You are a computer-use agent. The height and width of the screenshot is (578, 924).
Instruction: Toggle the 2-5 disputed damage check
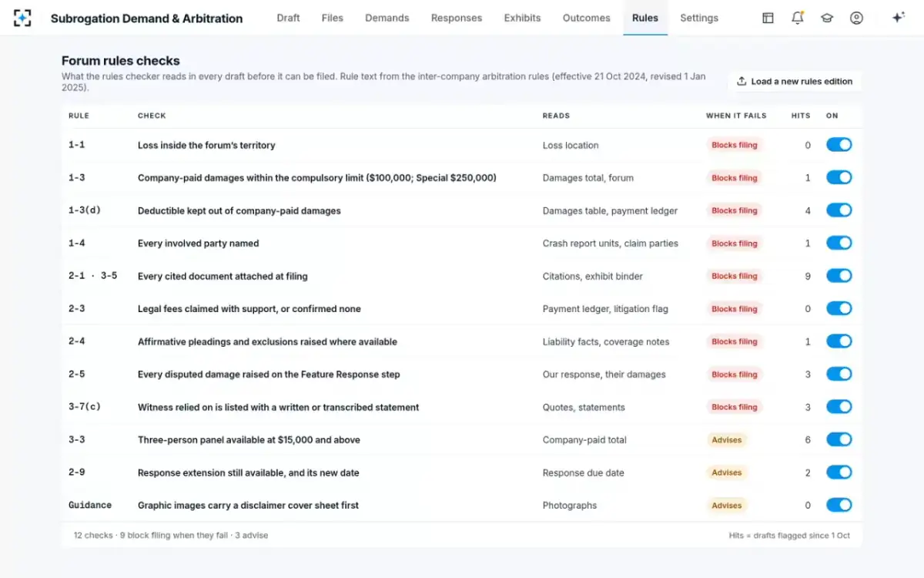pyautogui.click(x=839, y=374)
